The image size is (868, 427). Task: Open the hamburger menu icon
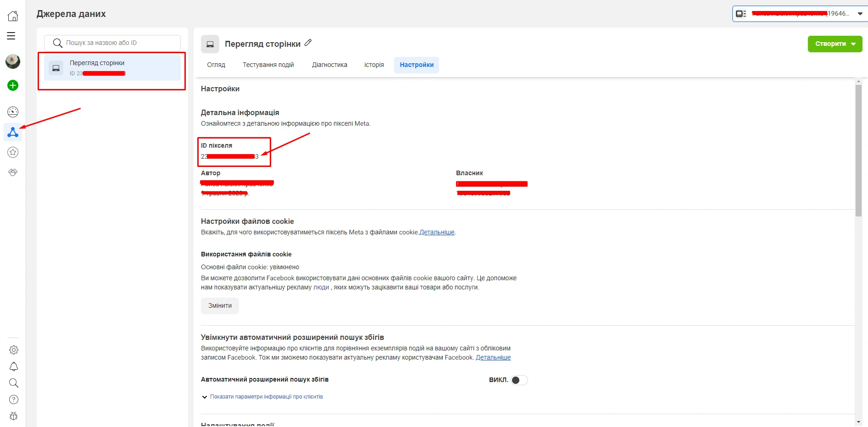pos(11,36)
